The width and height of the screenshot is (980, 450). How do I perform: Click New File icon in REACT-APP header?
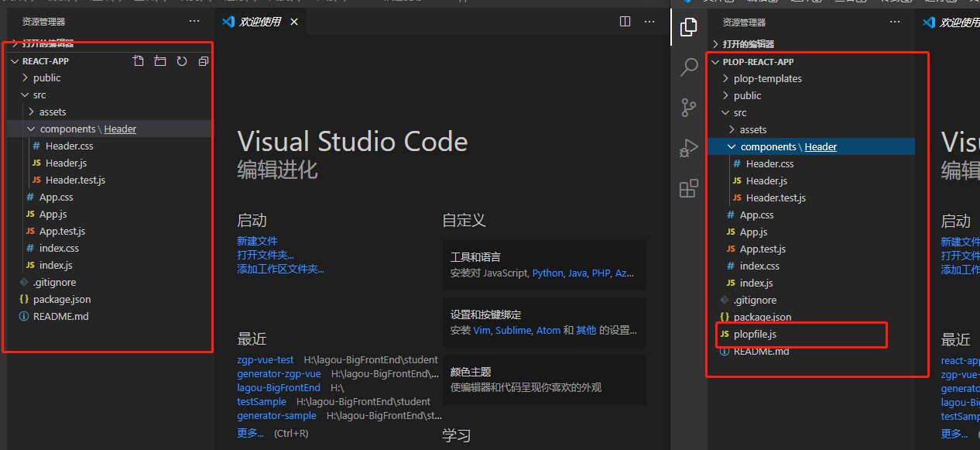(x=139, y=61)
